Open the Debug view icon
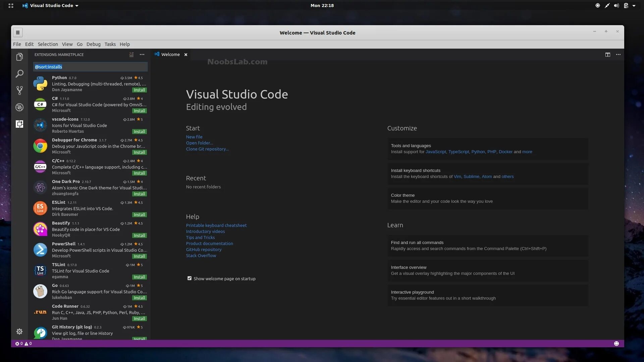 [19, 107]
